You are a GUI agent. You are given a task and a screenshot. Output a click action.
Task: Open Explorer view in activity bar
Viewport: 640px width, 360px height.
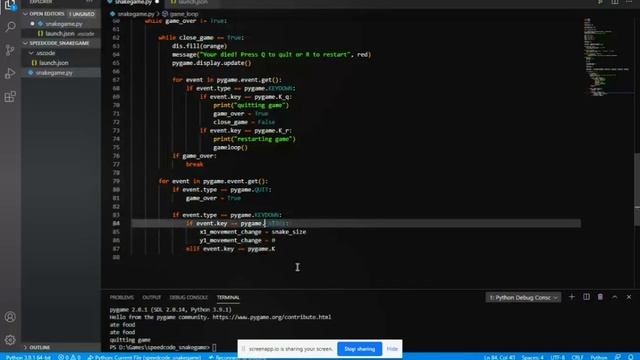10,5
